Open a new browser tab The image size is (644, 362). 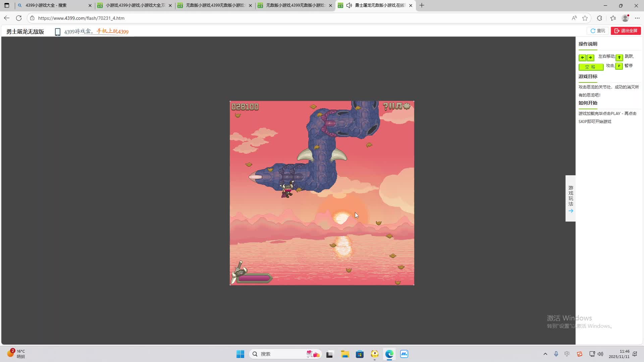click(x=422, y=5)
